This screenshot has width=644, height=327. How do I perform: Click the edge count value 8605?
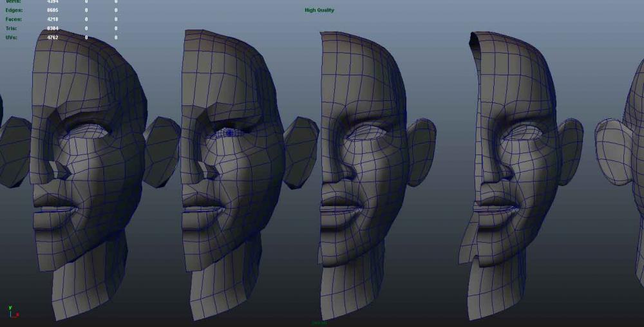click(53, 10)
